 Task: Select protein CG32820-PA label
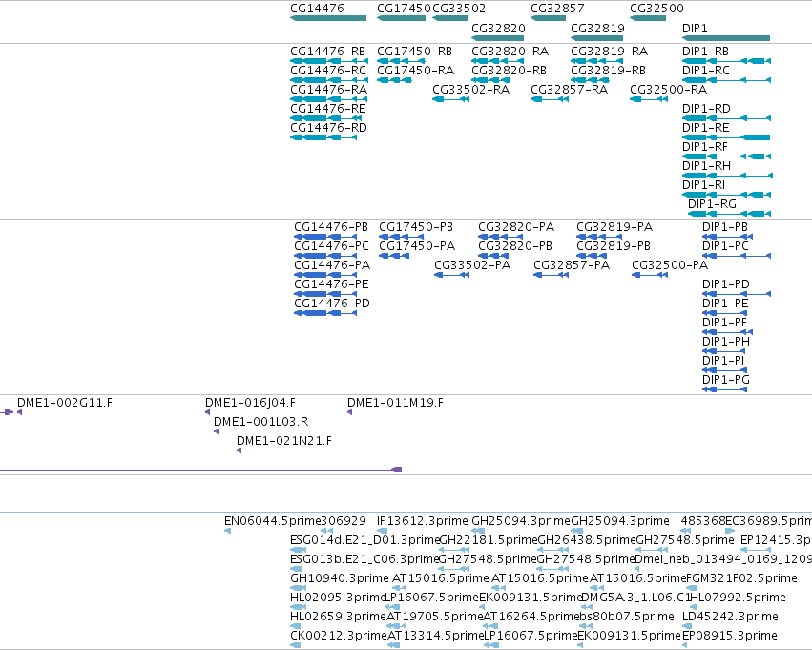516,227
